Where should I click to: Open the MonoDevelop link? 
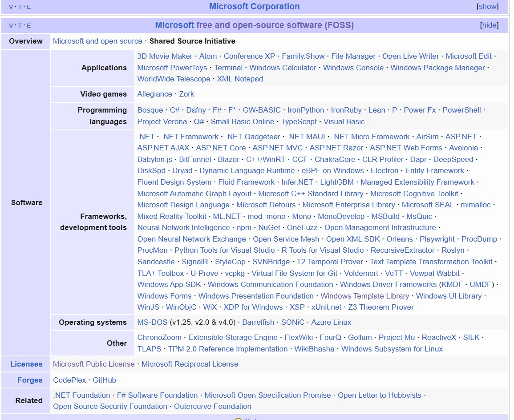coord(341,217)
